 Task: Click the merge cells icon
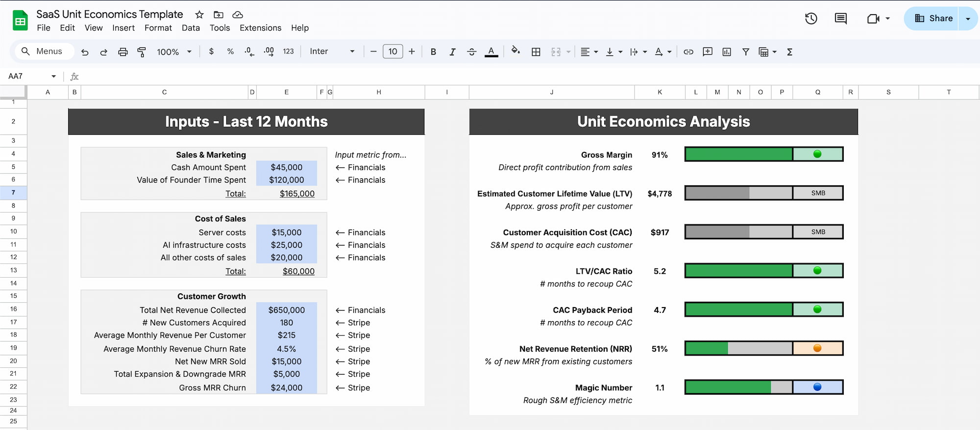556,51
